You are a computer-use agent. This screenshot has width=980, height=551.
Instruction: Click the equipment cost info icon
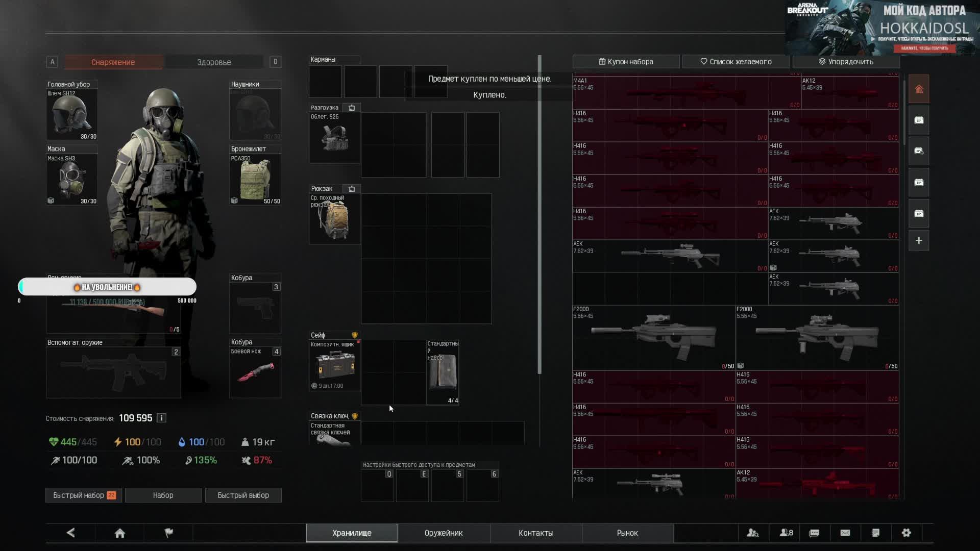pyautogui.click(x=161, y=418)
